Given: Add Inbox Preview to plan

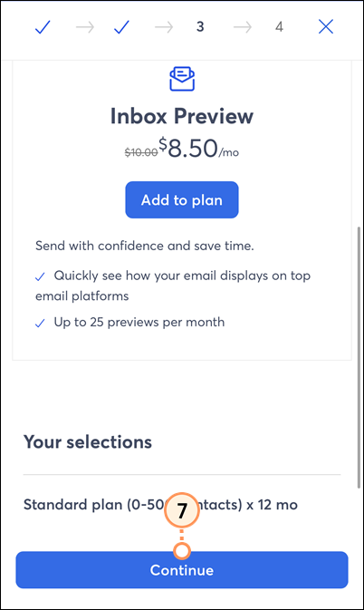Looking at the screenshot, I should click(x=182, y=200).
